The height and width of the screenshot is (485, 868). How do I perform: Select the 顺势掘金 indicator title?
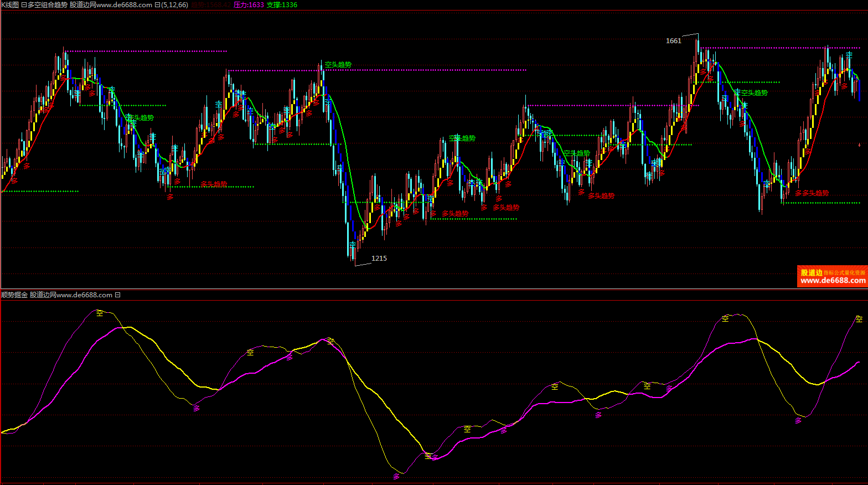(x=14, y=295)
